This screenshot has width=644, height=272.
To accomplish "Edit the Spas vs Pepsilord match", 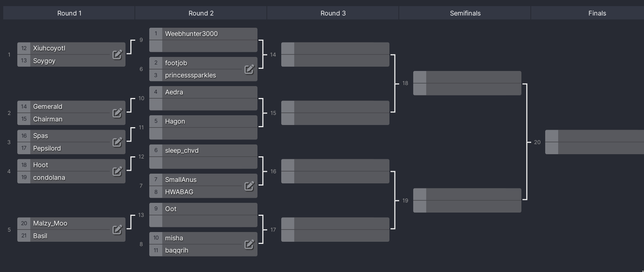I will click(117, 142).
